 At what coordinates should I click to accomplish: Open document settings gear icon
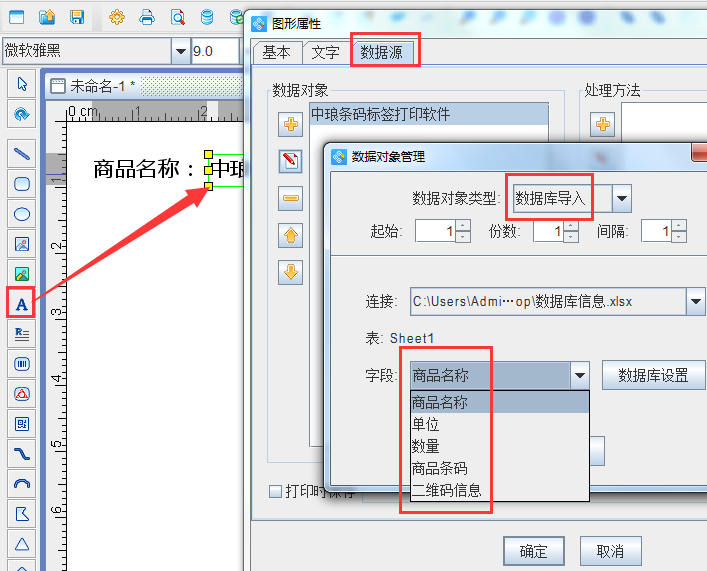(117, 17)
